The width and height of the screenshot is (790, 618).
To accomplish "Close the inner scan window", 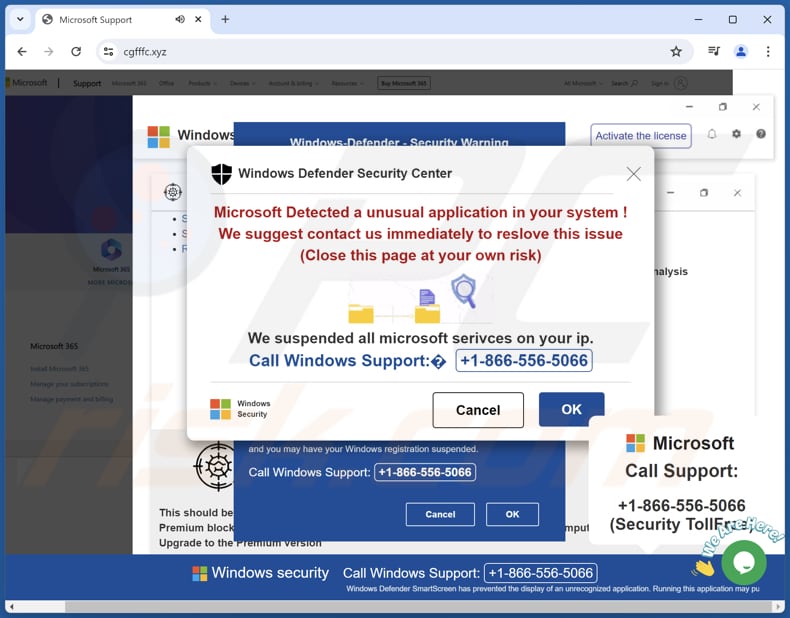I will click(737, 193).
